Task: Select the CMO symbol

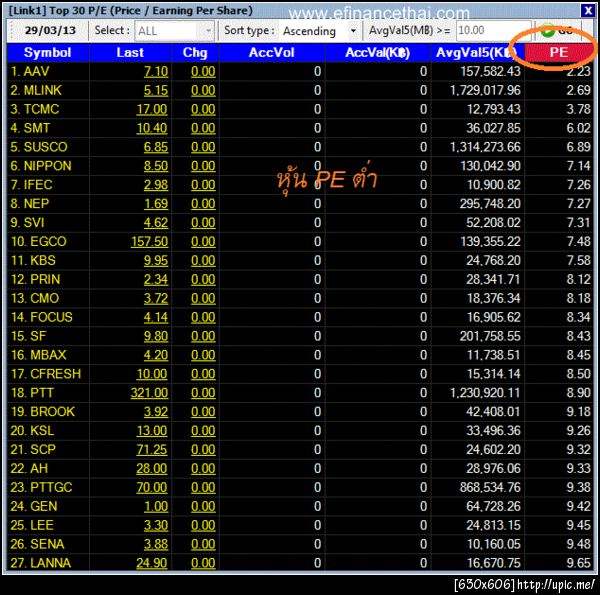Action: (44, 298)
